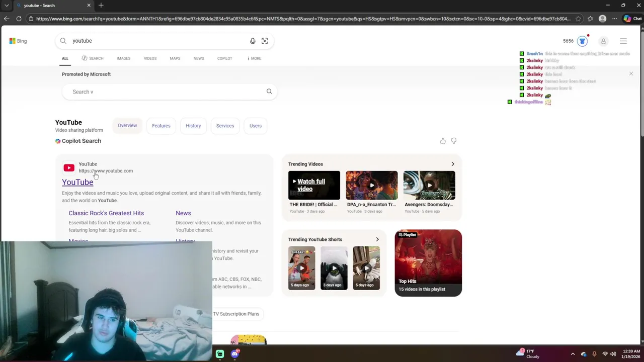This screenshot has height=362, width=644.
Task: Show hidden system tray icons
Action: pos(573,354)
